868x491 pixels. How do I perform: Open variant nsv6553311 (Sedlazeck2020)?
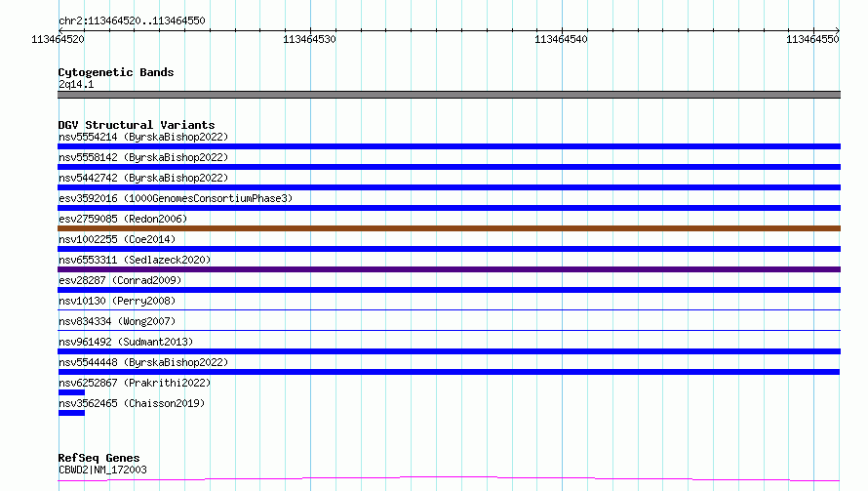135,260
